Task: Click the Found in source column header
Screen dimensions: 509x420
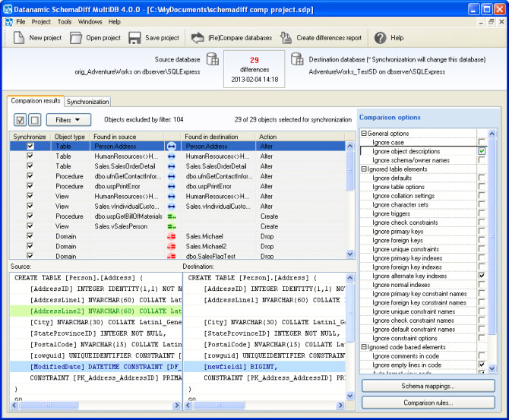Action: coord(127,137)
